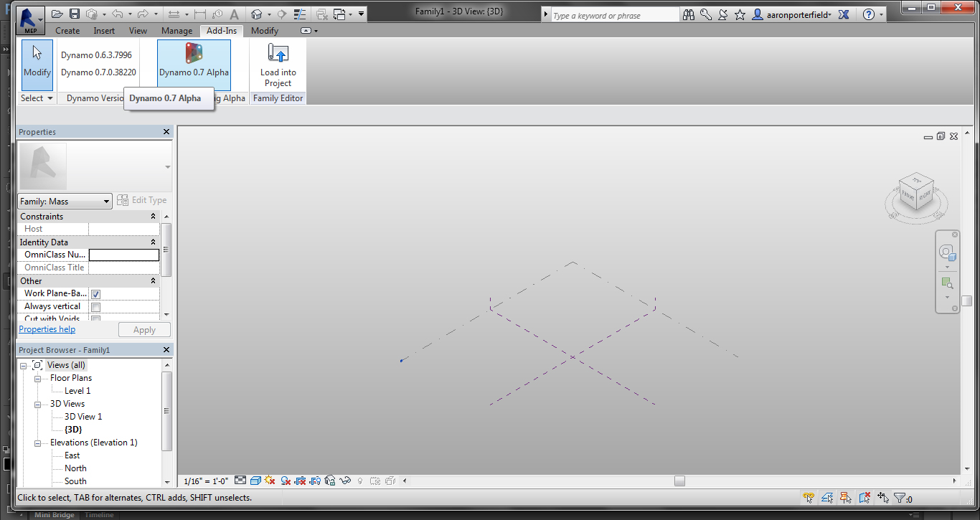Collapse the Floor Plans tree node

coord(37,379)
